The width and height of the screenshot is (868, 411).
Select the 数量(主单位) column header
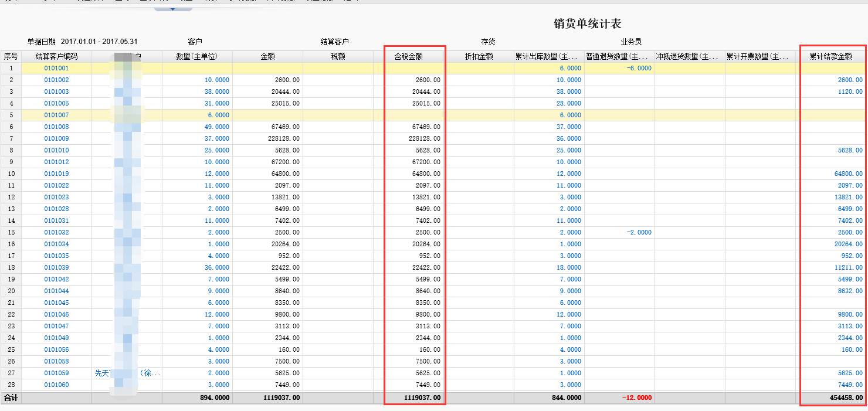click(x=197, y=57)
